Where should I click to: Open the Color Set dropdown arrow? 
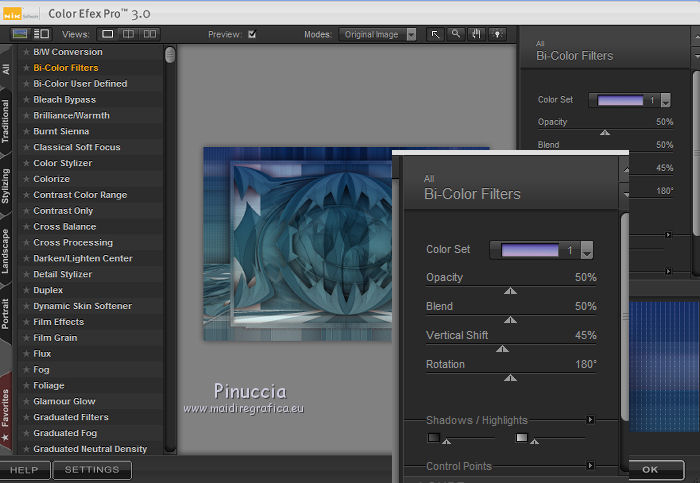[587, 251]
